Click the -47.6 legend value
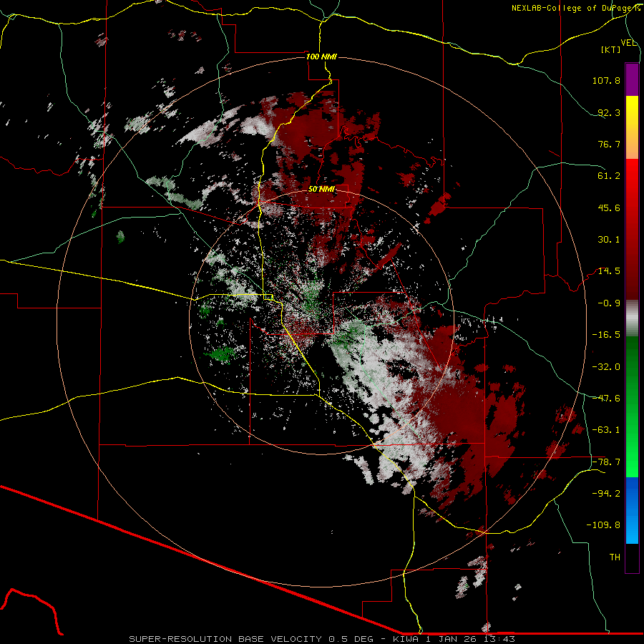This screenshot has height=644, width=644. pyautogui.click(x=606, y=399)
